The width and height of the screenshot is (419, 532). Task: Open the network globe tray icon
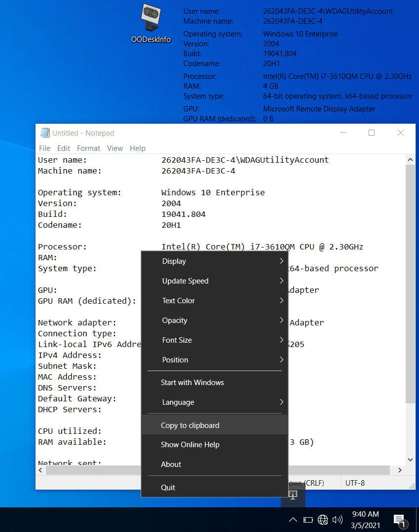click(x=323, y=520)
